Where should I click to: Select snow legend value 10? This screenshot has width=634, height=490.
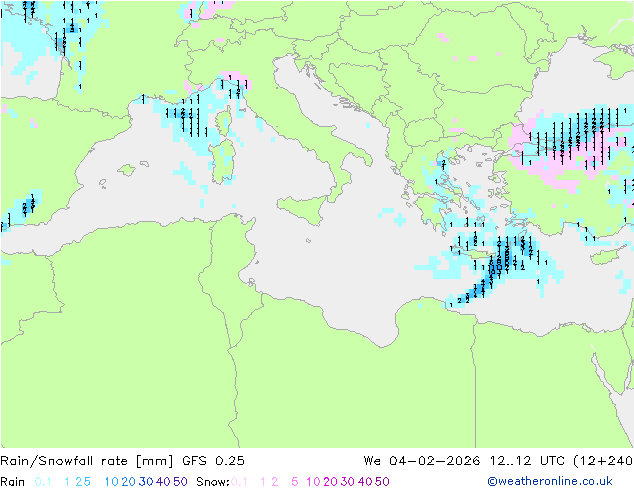pyautogui.click(x=313, y=482)
